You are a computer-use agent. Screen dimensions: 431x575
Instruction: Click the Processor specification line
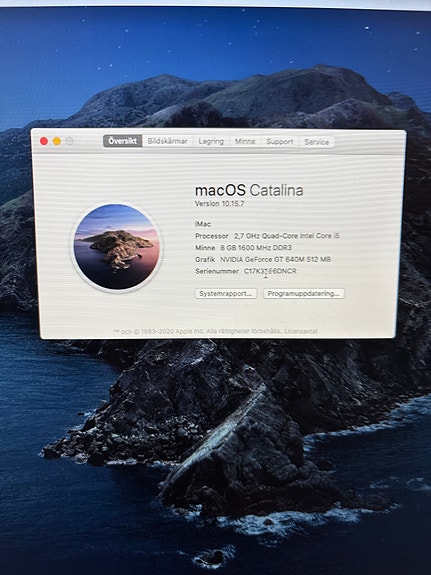(267, 236)
